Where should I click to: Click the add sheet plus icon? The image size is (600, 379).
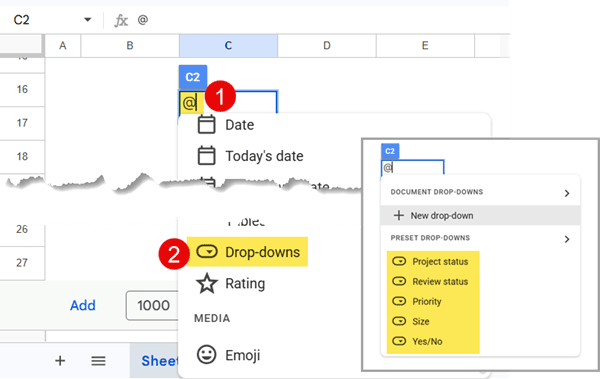pyautogui.click(x=60, y=361)
